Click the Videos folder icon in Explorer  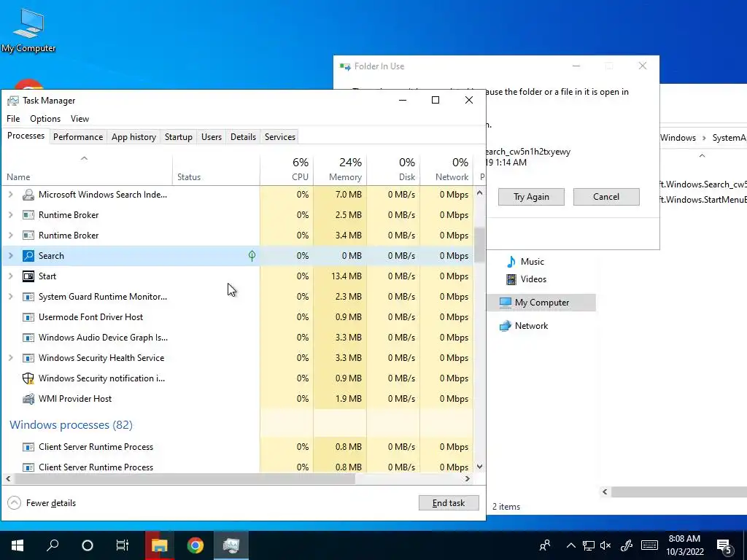511,279
